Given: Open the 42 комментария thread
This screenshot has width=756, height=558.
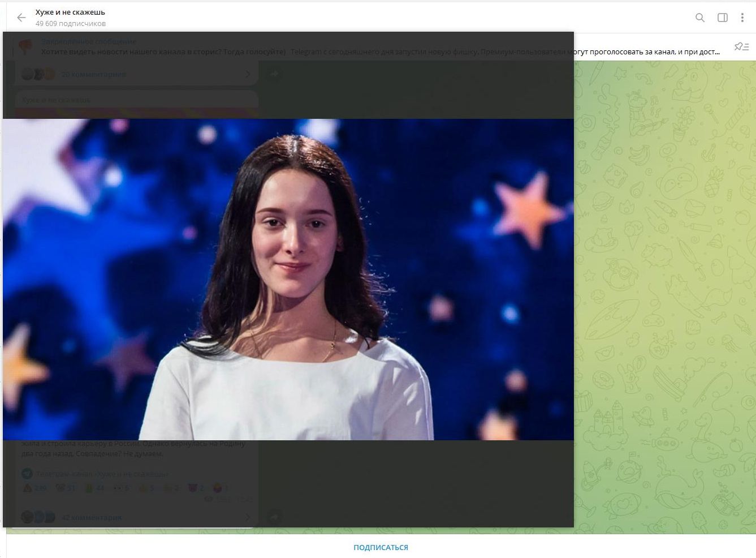Looking at the screenshot, I should tap(91, 517).
